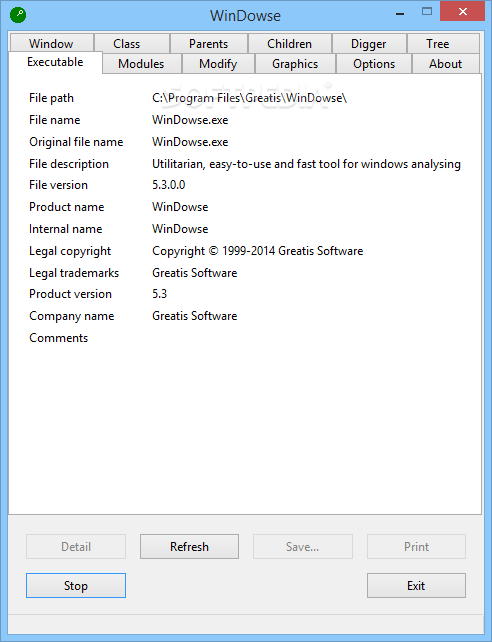Click the 'Company name' label
The width and height of the screenshot is (492, 642).
click(72, 316)
